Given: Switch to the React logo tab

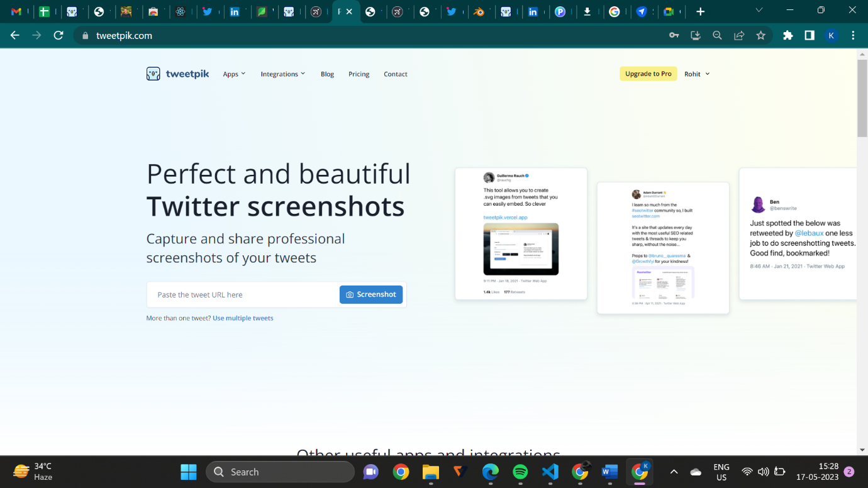Looking at the screenshot, I should pos(181,11).
